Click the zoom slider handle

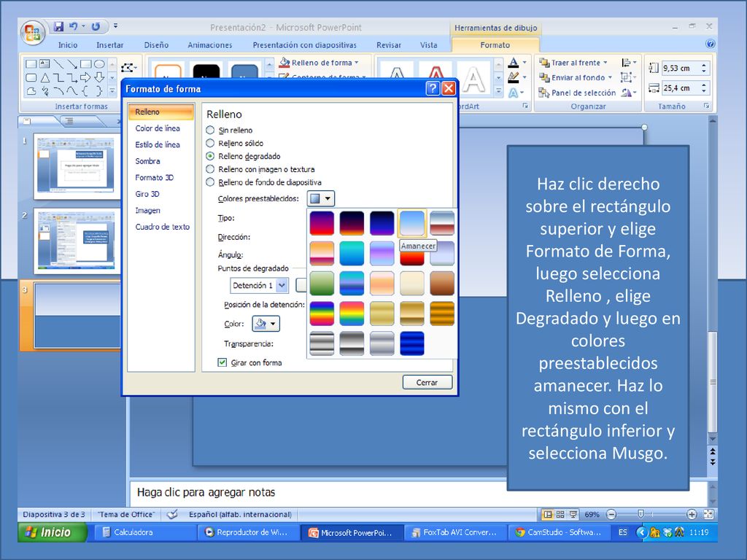[x=640, y=514]
